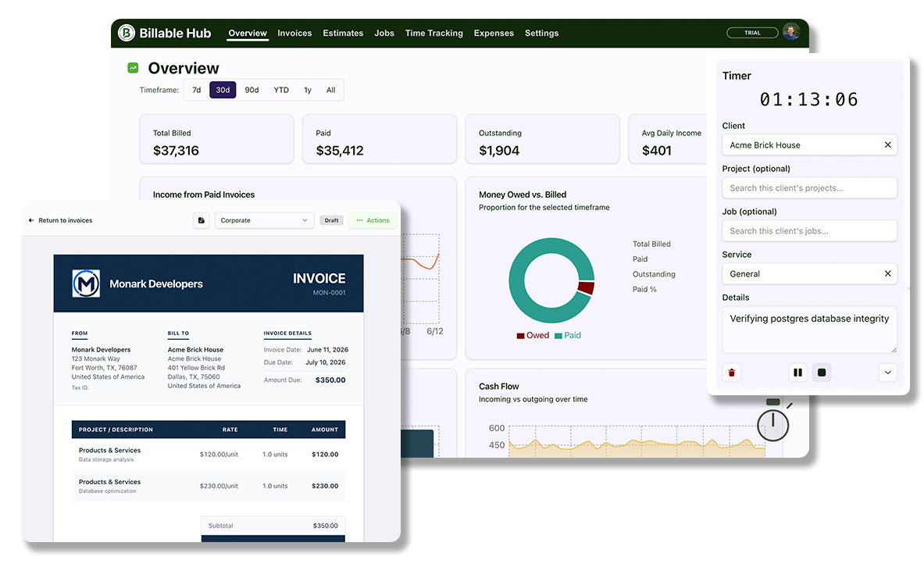Screen dimensions: 924x571
Task: Switch to the Estimates tab
Action: 343,33
